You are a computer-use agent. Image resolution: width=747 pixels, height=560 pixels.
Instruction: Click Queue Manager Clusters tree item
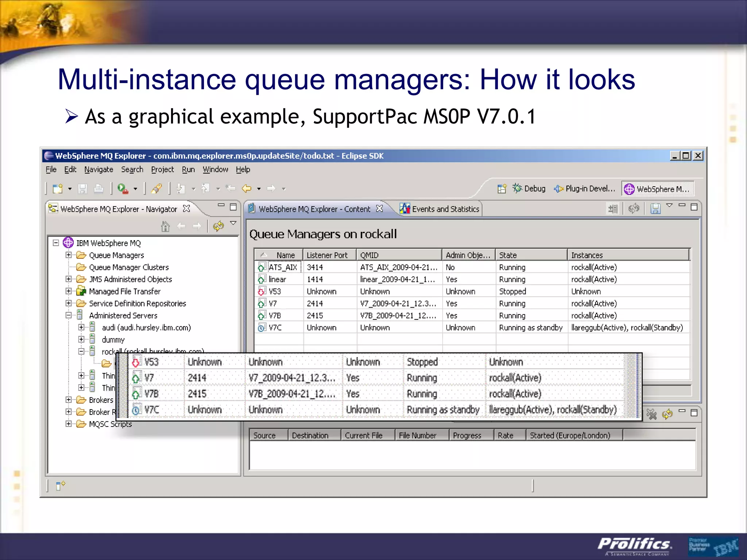coord(129,267)
